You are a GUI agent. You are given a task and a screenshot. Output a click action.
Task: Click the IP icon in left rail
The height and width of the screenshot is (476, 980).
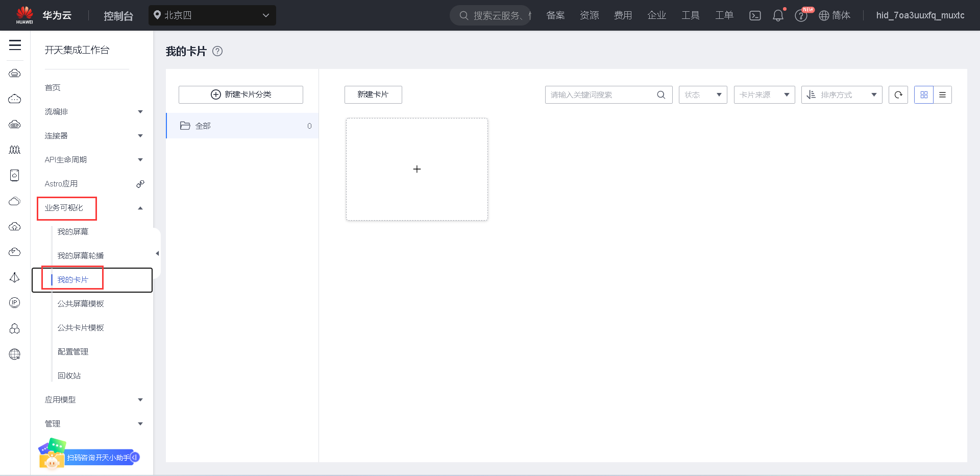[x=15, y=303]
